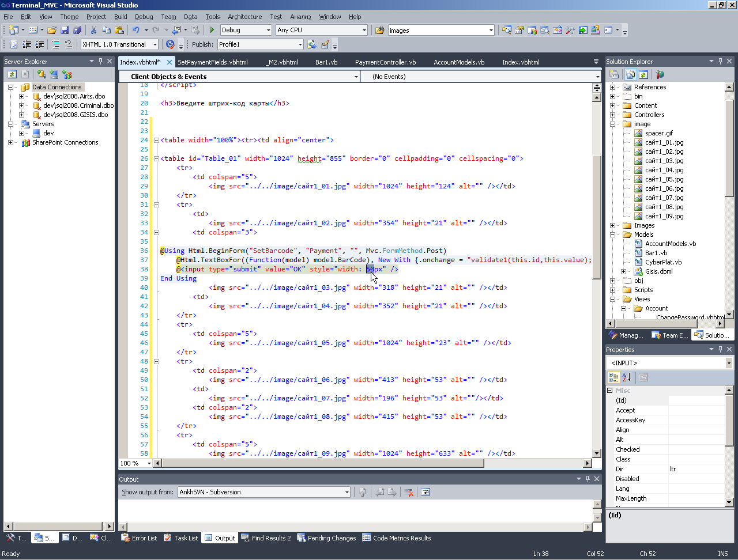
Task: Click the Undo arrow icon
Action: tap(135, 30)
